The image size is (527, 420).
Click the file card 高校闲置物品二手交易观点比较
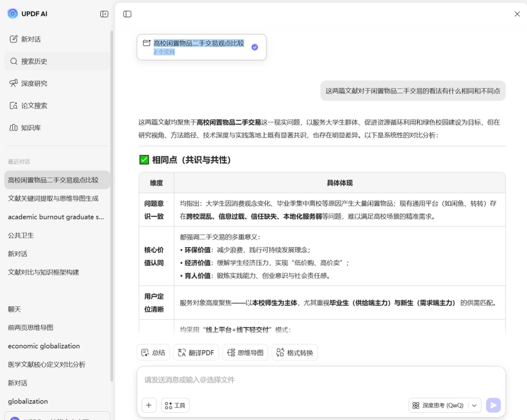202,47
